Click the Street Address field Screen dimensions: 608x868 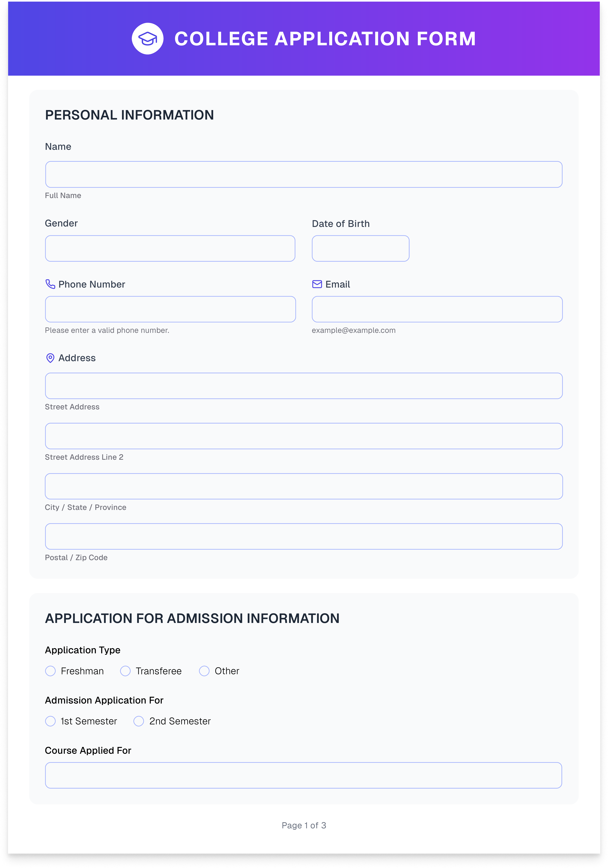pyautogui.click(x=303, y=386)
